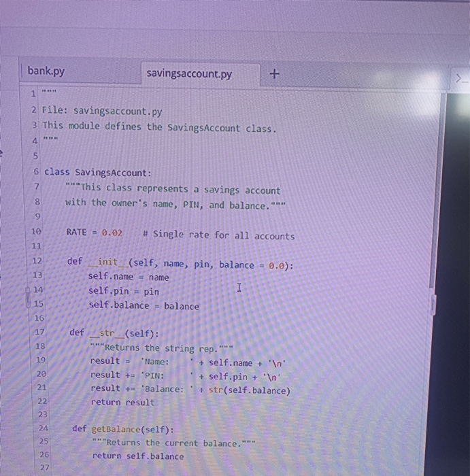
Task: Click the left panel resize handle
Action: [29, 297]
